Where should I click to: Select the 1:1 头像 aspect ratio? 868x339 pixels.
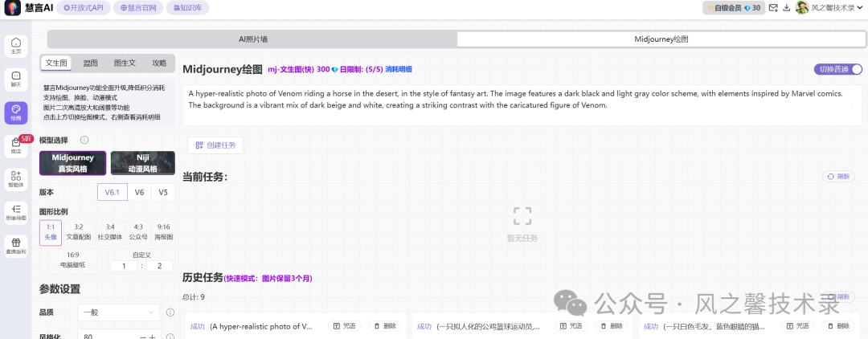51,232
